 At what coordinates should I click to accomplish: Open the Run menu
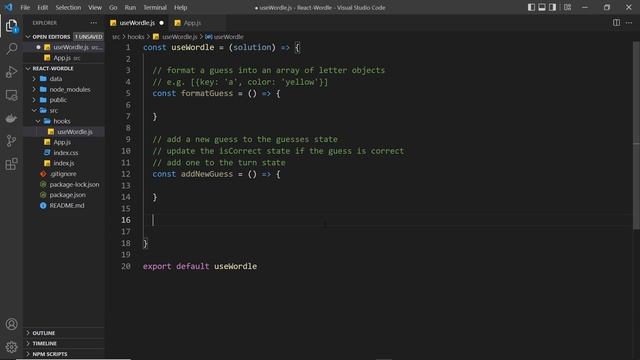tap(130, 7)
